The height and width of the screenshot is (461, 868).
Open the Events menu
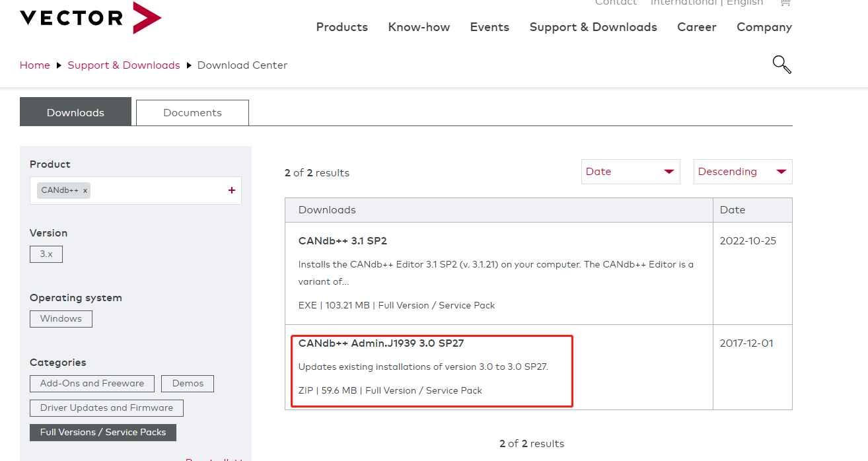point(489,27)
